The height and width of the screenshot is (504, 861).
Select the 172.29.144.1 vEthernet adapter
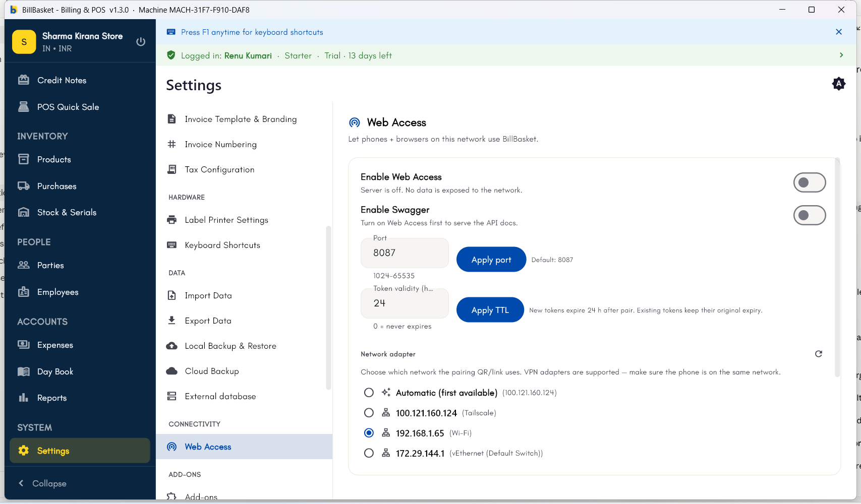pos(369,453)
